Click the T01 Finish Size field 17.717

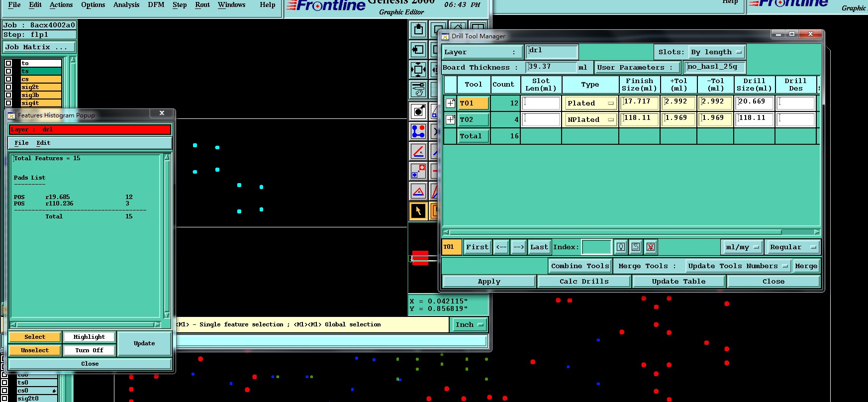click(639, 102)
